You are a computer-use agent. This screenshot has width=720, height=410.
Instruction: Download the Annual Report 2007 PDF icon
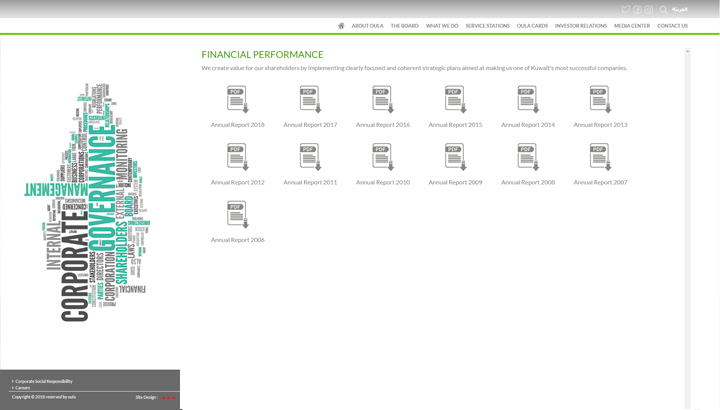(x=601, y=157)
